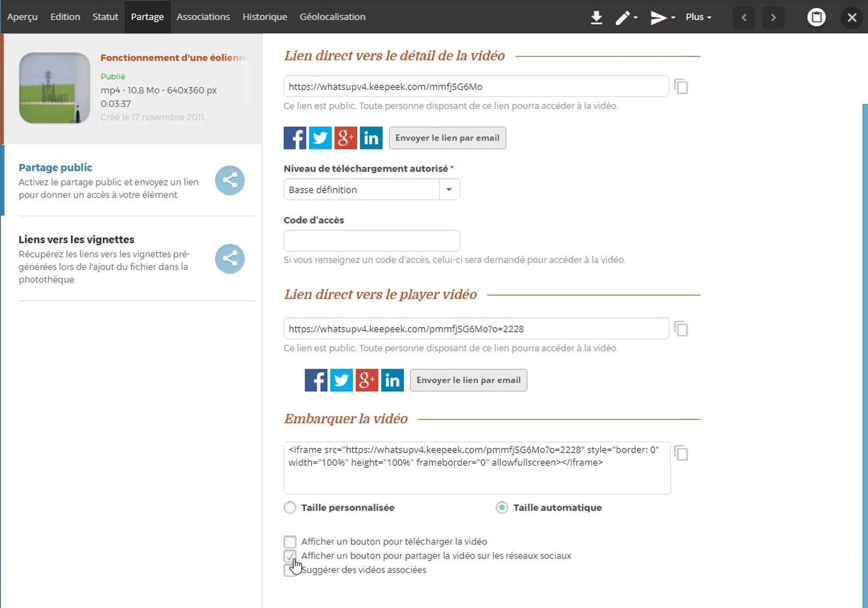Click the download icon in top toolbar
This screenshot has width=868, height=608.
[596, 17]
